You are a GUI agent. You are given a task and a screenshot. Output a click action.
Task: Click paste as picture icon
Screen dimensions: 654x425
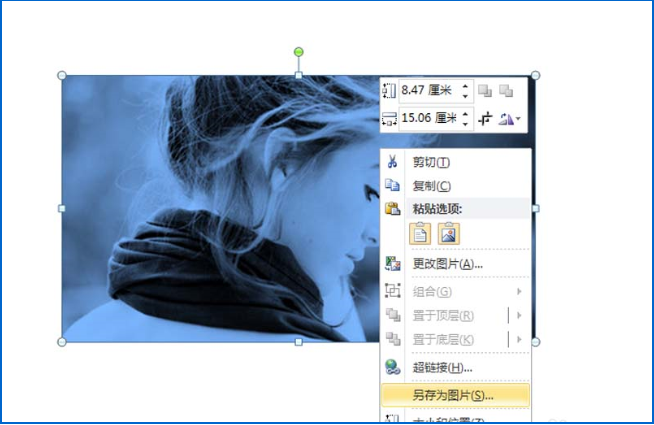click(x=448, y=234)
